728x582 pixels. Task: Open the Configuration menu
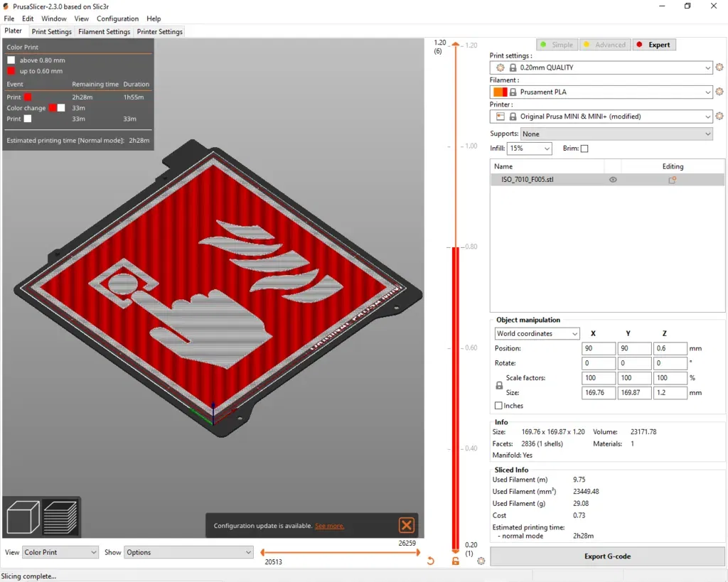[117, 18]
